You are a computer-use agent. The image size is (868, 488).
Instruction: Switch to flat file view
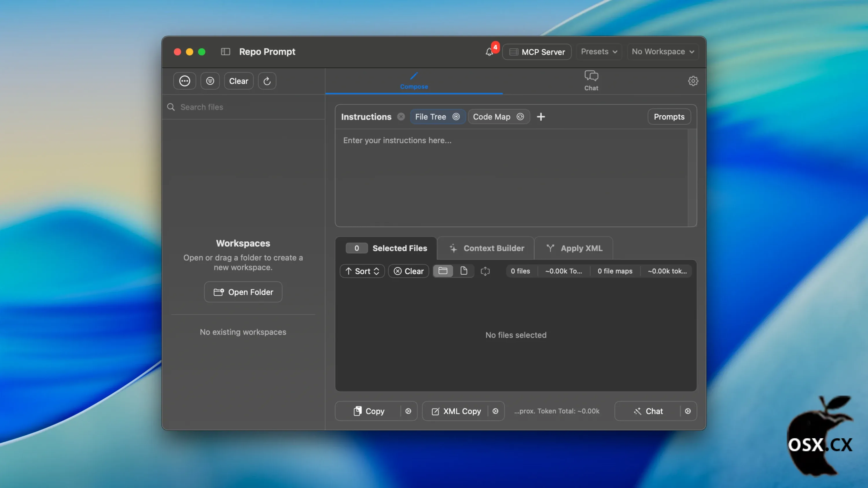coord(464,271)
